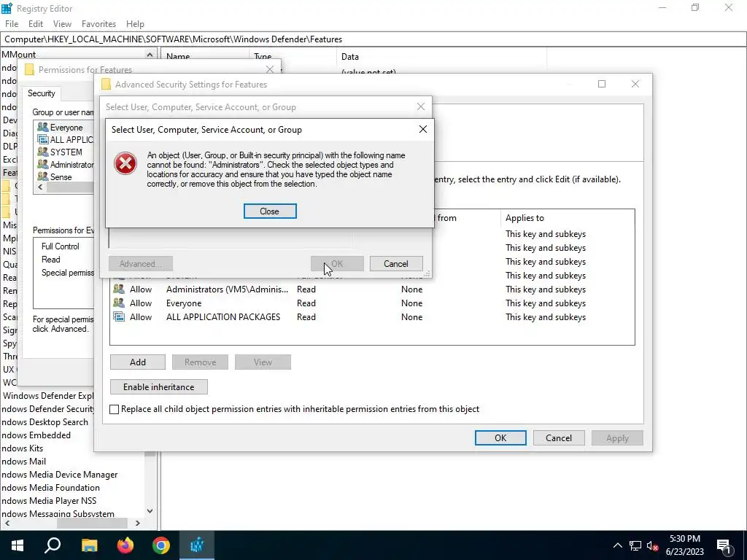
Task: Open the Edit menu
Action: pyautogui.click(x=36, y=24)
